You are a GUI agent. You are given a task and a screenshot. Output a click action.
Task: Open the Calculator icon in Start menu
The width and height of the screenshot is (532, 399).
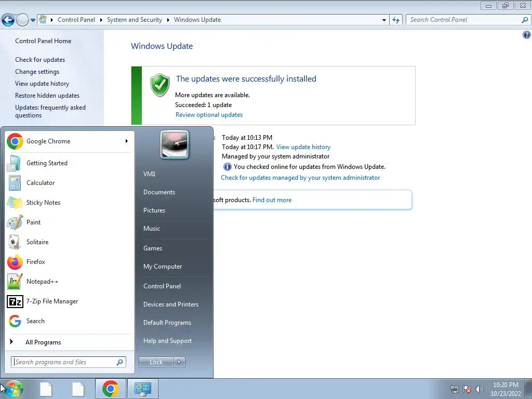click(15, 183)
